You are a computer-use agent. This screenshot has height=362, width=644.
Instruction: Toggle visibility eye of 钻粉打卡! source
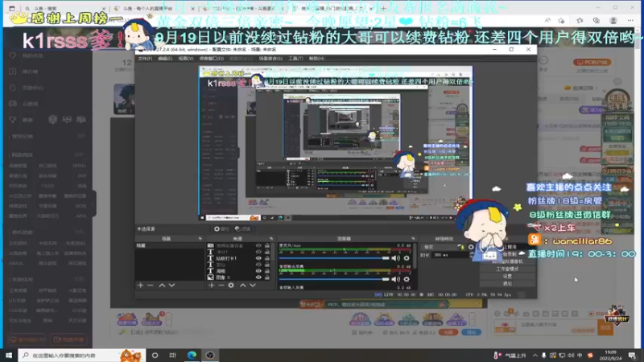[x=258, y=258]
